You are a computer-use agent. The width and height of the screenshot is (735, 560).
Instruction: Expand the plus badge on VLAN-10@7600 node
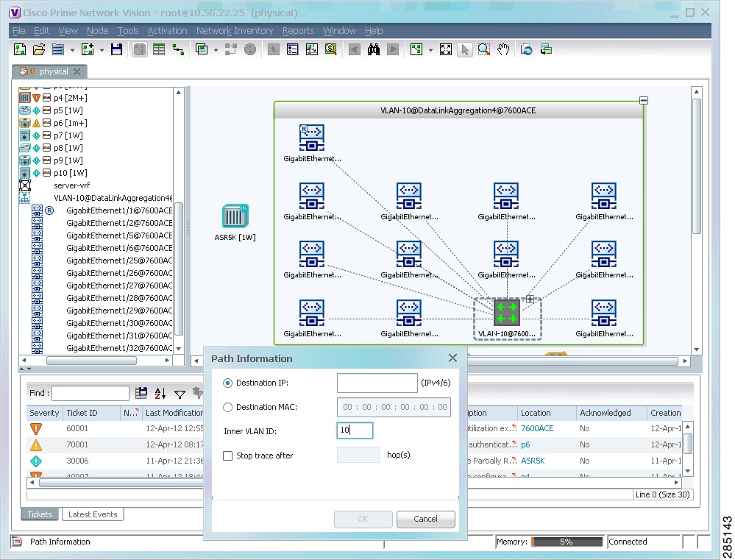click(x=530, y=299)
